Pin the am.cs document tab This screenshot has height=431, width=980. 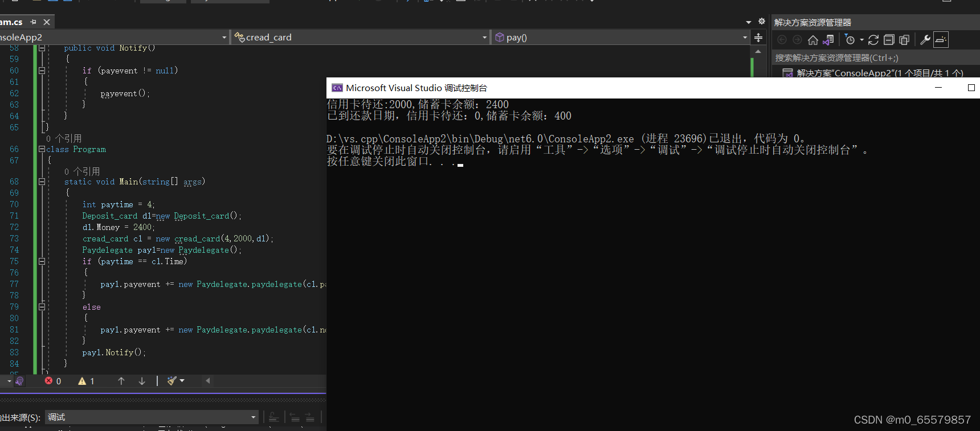(33, 22)
